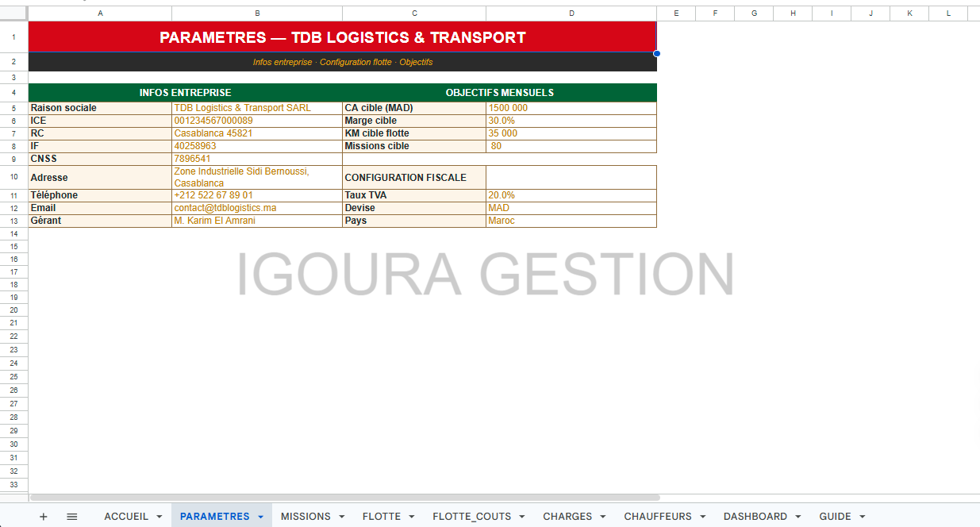Click the Marge cible value 30.0%
This screenshot has width=980, height=527.
tap(571, 121)
